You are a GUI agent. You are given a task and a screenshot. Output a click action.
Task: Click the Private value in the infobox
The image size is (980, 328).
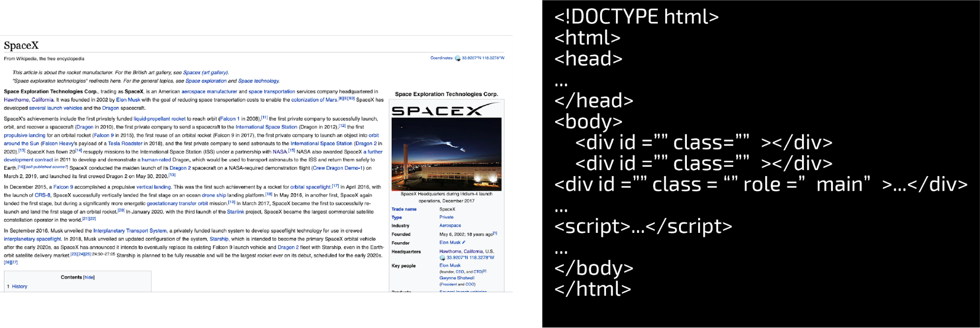pyautogui.click(x=446, y=217)
